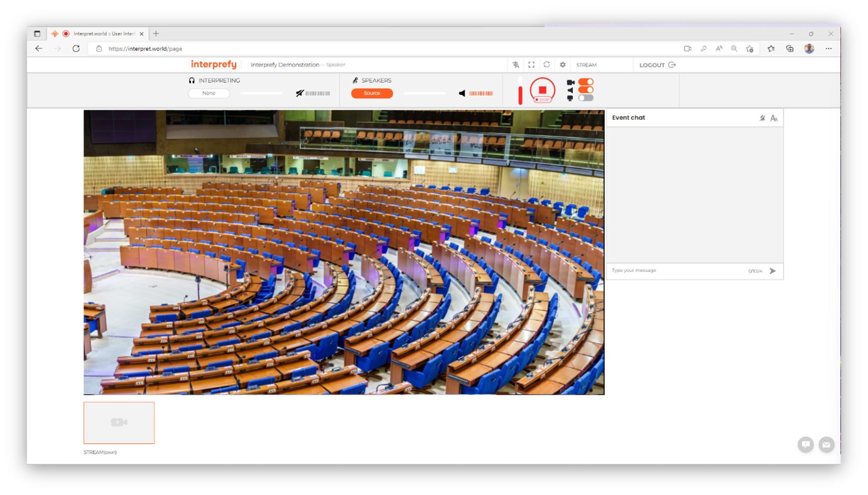Open the chat bubble floating button

point(806,444)
